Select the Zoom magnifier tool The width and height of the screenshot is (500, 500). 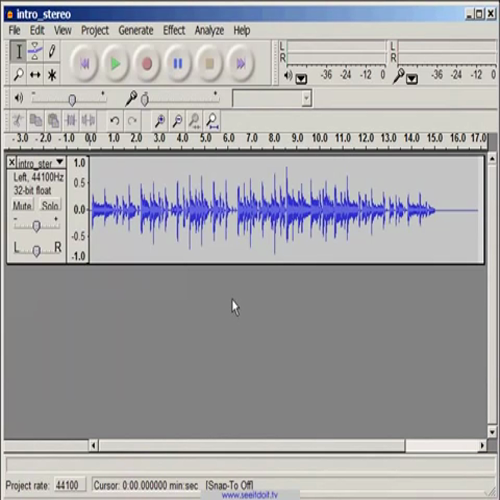pyautogui.click(x=18, y=75)
